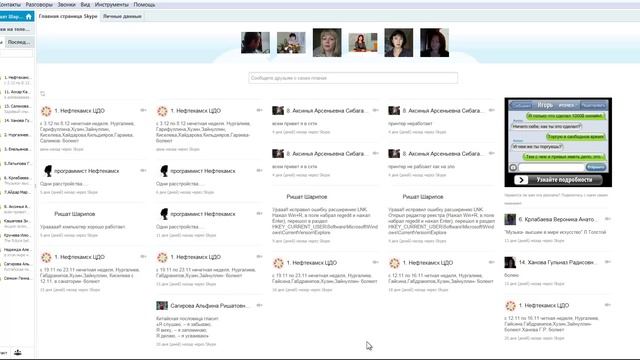Open the Помощь menu
Viewport: 640px width, 360px height.
[144, 4]
